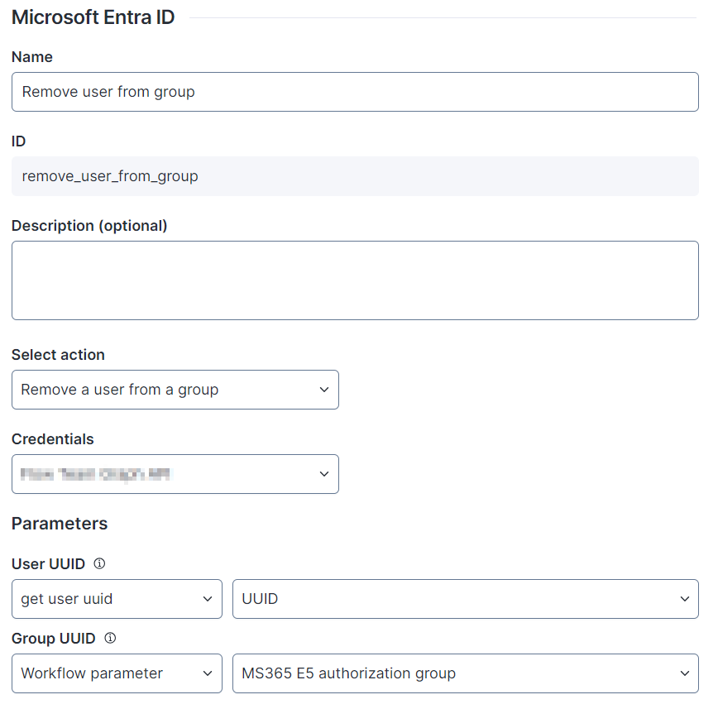Screen dimensions: 718x728
Task: Click the 'Description (optional)' label
Action: pyautogui.click(x=89, y=226)
